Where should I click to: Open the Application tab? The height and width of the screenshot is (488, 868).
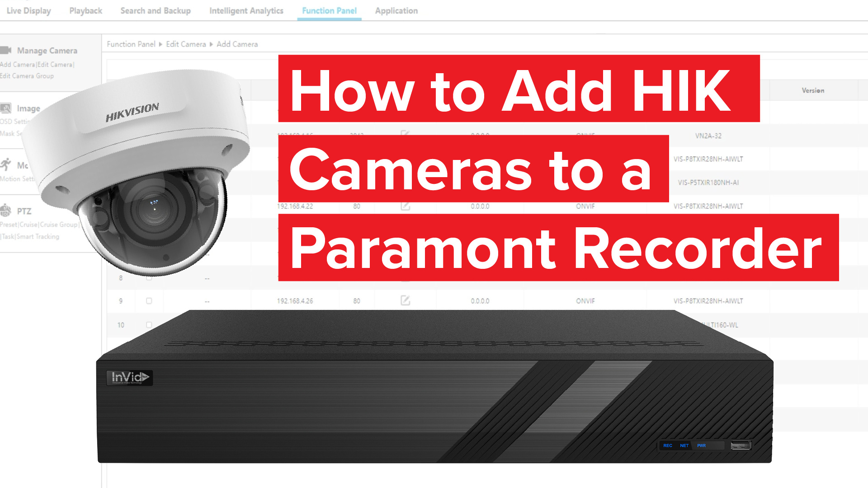pos(396,10)
